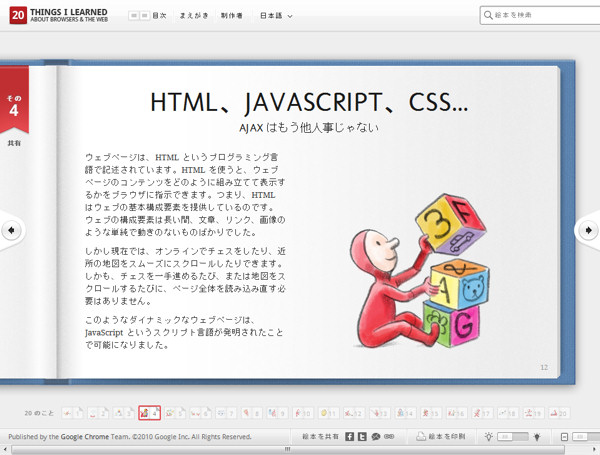Jump to chapter 9 thumbnail

coord(278,413)
